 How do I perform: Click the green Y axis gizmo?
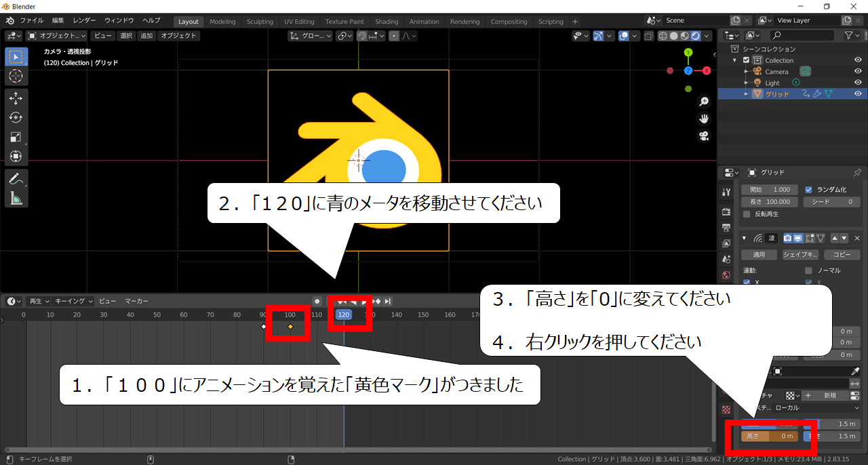(x=688, y=52)
